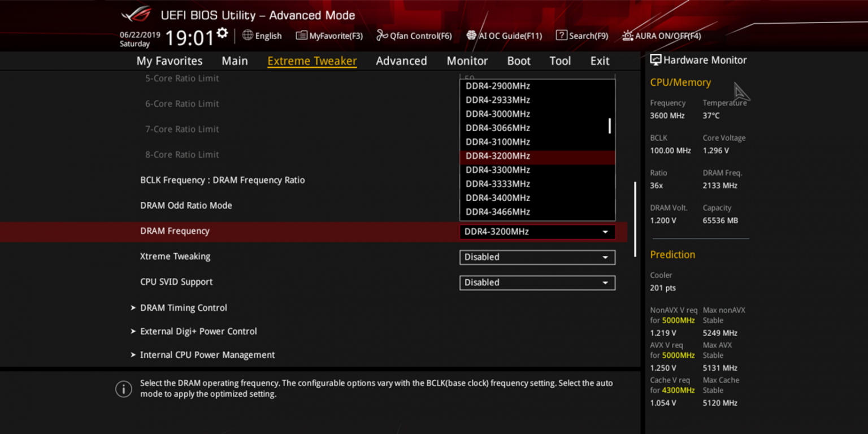
Task: Click the 5249 MHz max nonAVX value
Action: pyautogui.click(x=720, y=333)
